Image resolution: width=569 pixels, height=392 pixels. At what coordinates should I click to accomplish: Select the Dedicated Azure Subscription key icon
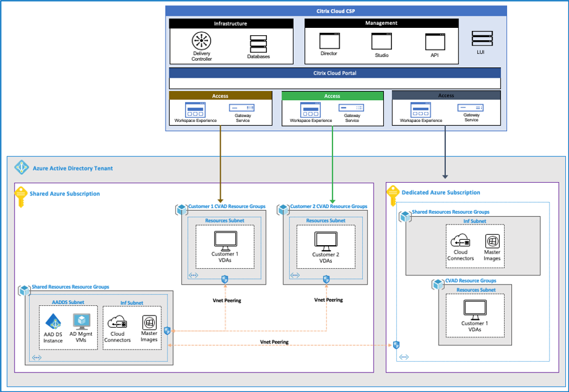(393, 194)
